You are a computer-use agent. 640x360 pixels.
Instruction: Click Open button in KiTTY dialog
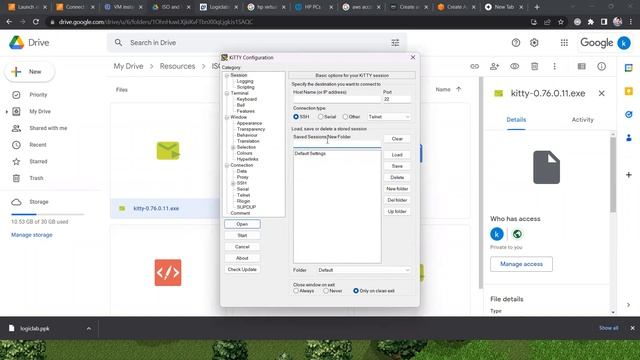242,224
